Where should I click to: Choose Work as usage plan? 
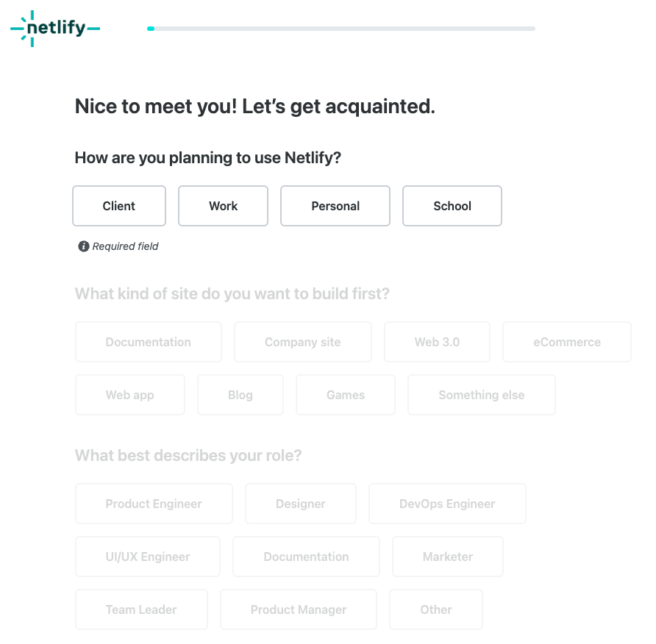(x=223, y=206)
